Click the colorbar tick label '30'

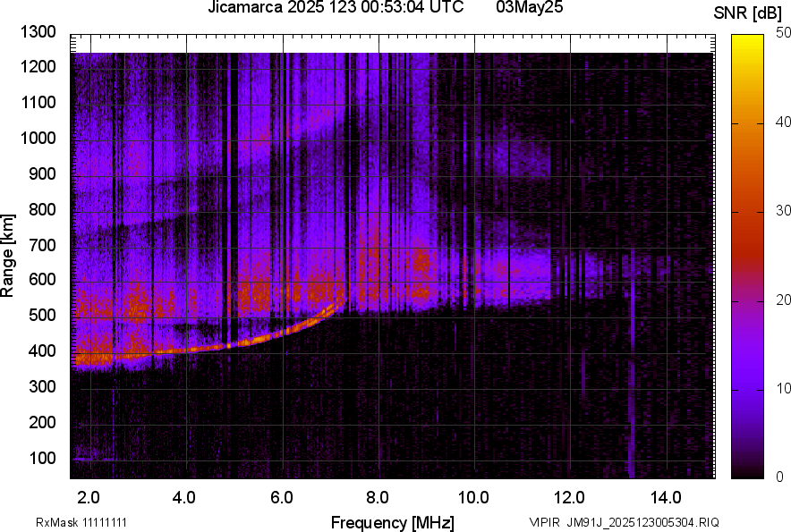[x=783, y=210]
